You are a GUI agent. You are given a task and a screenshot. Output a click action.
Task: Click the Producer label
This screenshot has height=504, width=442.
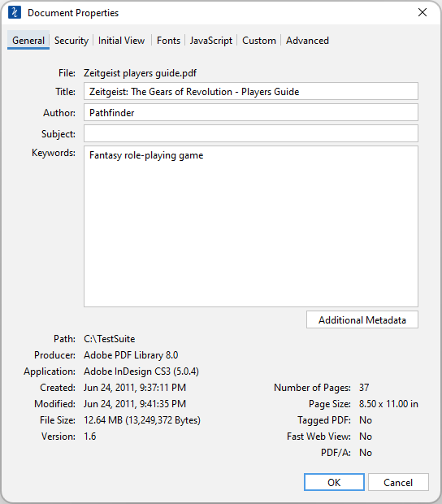pos(55,355)
